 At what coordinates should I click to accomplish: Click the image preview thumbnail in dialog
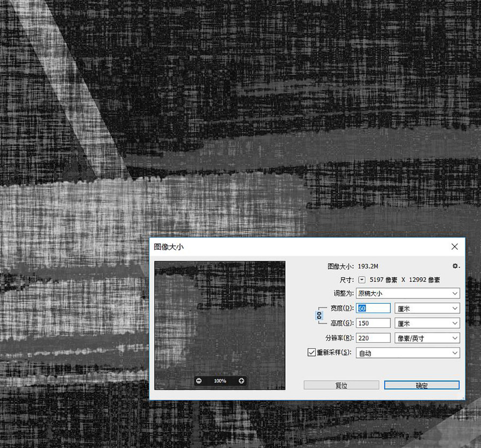220,325
